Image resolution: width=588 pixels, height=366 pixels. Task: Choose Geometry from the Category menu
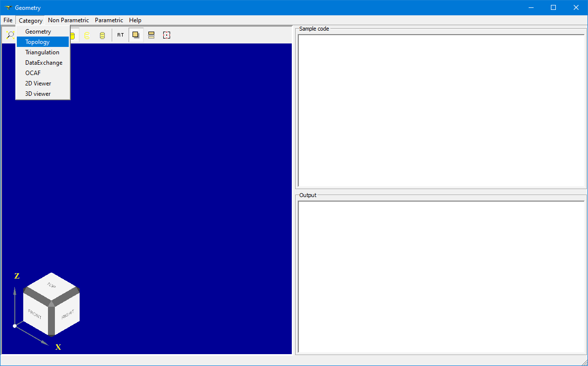point(38,32)
